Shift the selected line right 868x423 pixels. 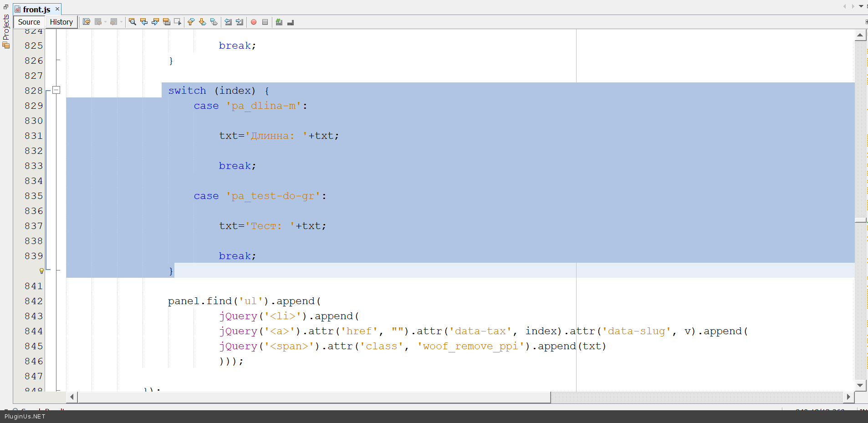click(240, 22)
